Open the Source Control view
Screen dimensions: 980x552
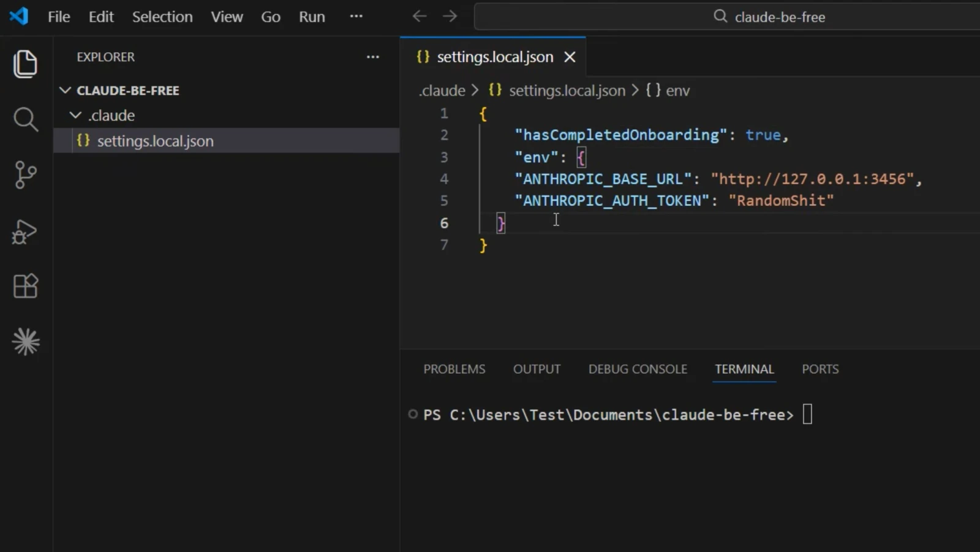(x=25, y=175)
